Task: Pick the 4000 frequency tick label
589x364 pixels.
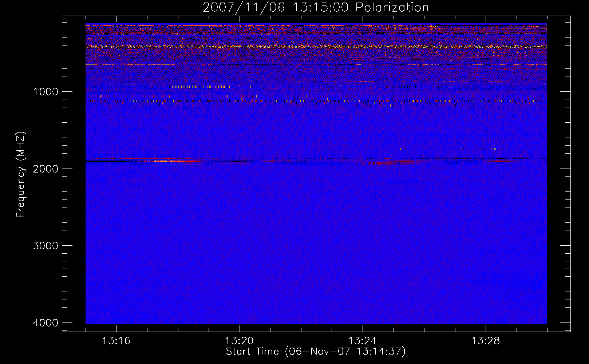Action: click(x=46, y=323)
